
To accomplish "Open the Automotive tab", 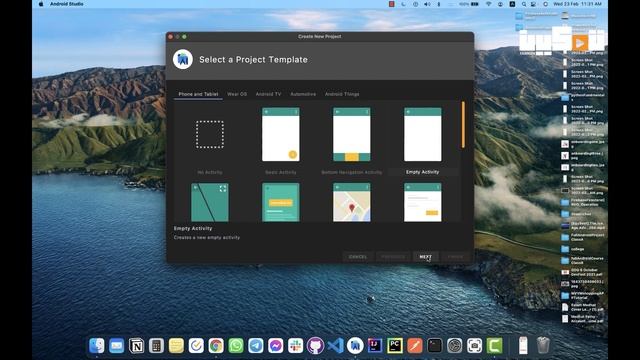I will [x=303, y=94].
